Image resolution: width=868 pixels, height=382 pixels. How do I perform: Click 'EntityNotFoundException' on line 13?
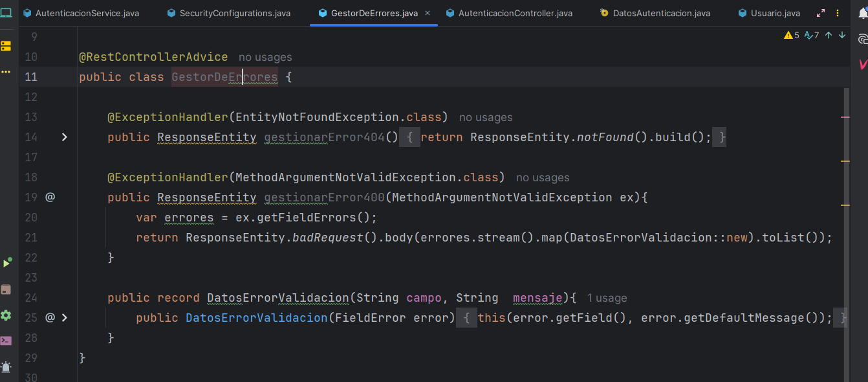[317, 117]
